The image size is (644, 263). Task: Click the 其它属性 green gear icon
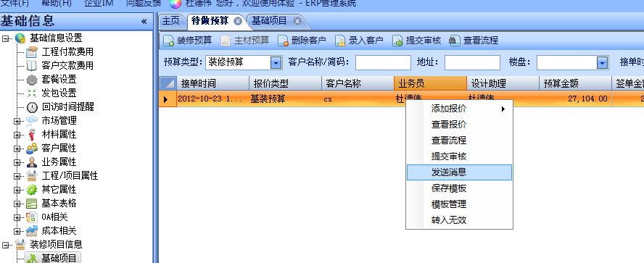click(32, 190)
